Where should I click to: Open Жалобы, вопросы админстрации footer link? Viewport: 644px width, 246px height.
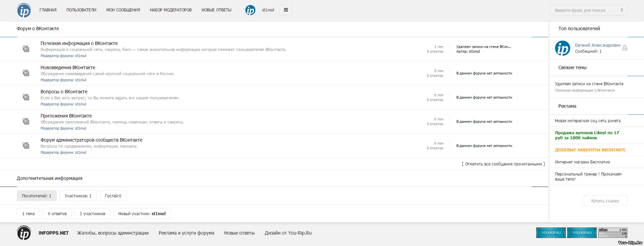point(113,233)
